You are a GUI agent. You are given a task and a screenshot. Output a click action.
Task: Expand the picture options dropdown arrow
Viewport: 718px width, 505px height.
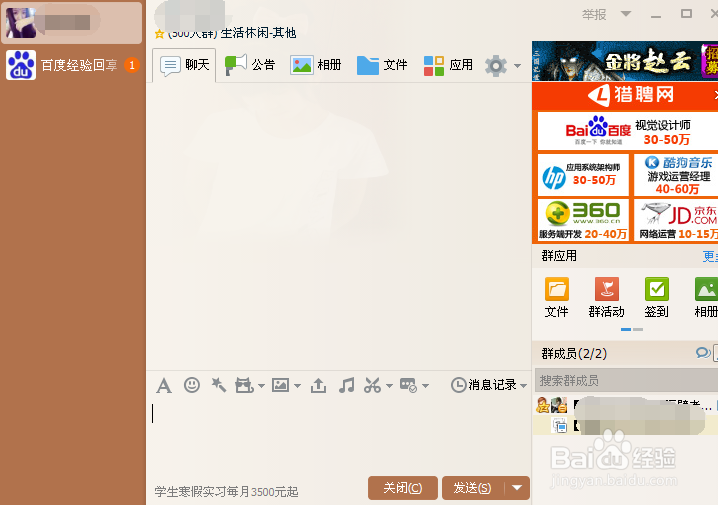tap(297, 386)
